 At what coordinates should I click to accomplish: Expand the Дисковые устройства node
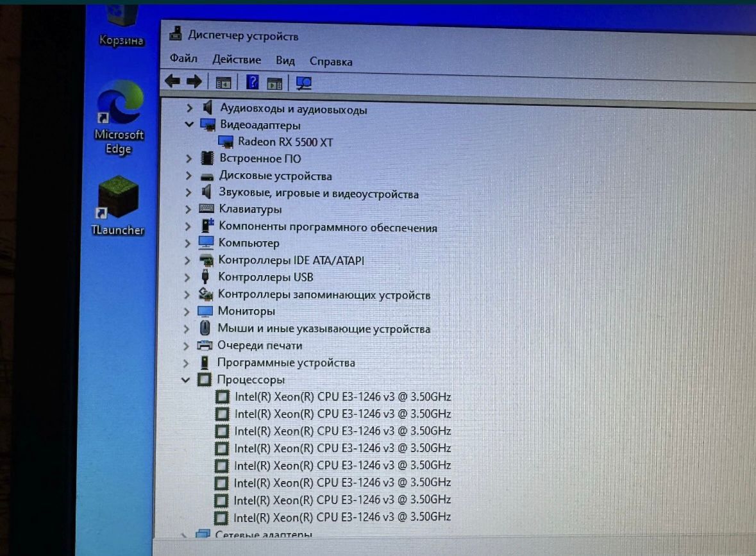point(189,176)
